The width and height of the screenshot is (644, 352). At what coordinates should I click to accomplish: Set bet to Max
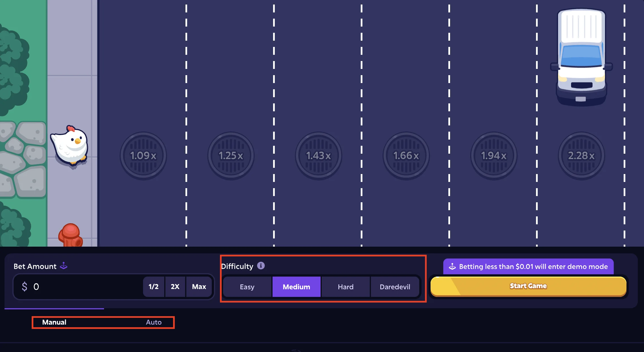click(x=199, y=287)
